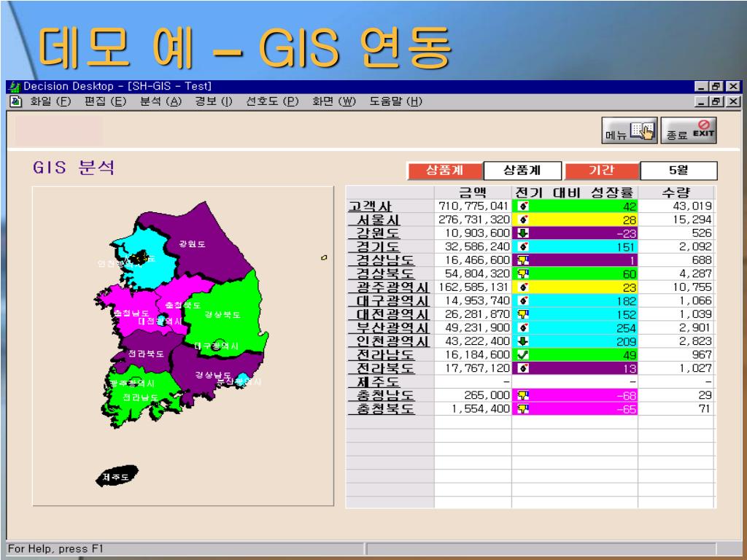Open the 분석 (A) menu
Screen dimensions: 747x560
(x=160, y=101)
